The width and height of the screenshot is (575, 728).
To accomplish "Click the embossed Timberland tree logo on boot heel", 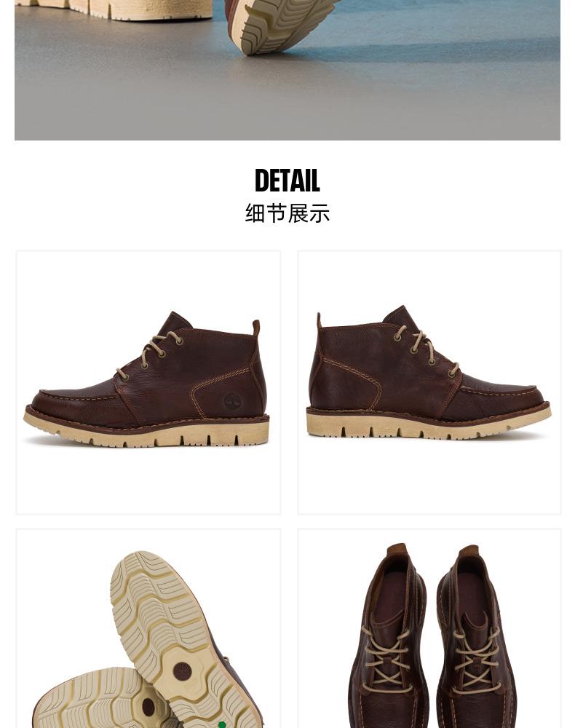I will click(x=232, y=400).
